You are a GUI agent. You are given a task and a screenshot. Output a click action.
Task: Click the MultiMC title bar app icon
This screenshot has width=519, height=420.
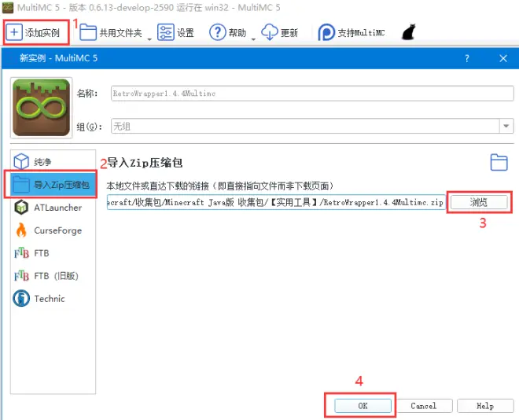[x=8, y=8]
